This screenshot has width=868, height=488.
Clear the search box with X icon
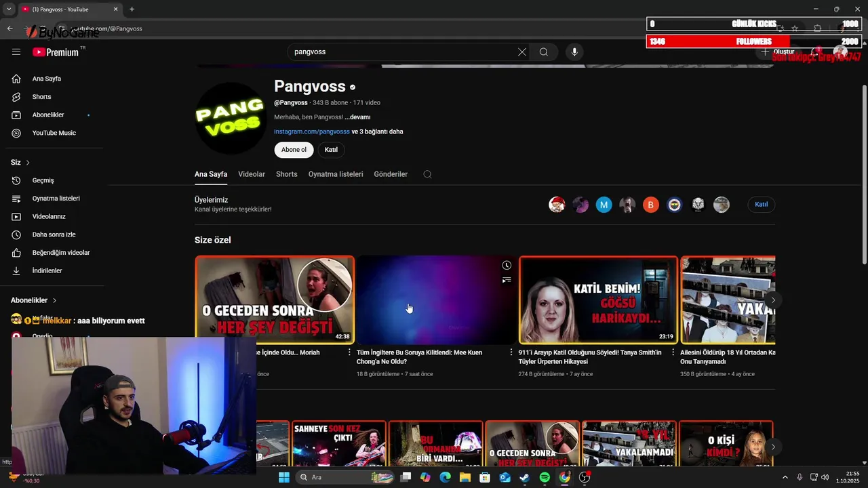click(522, 52)
